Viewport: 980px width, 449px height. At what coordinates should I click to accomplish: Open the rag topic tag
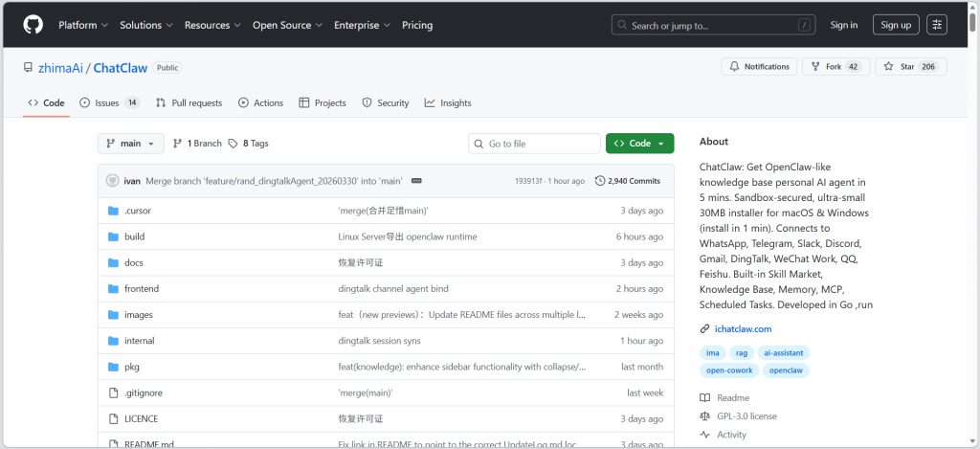742,352
